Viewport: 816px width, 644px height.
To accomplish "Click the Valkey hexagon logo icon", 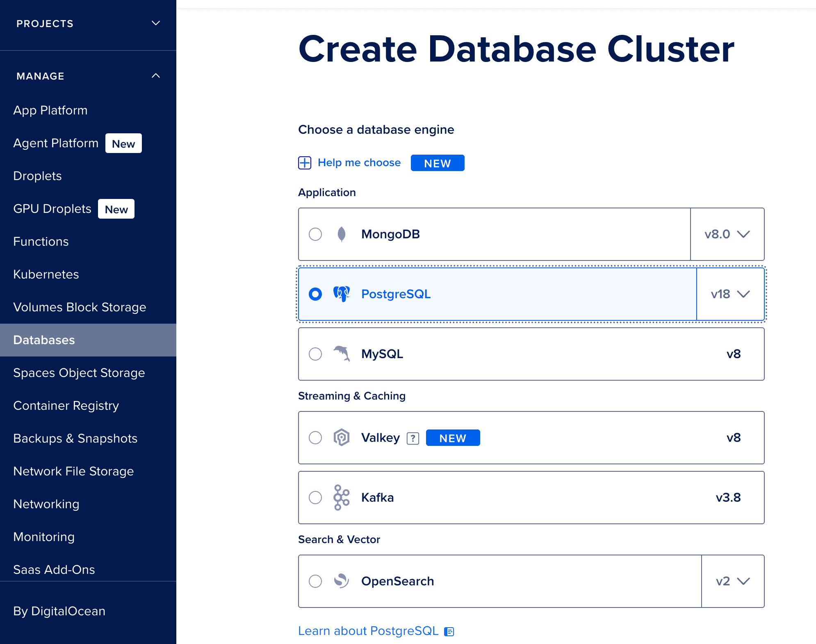I will (341, 437).
